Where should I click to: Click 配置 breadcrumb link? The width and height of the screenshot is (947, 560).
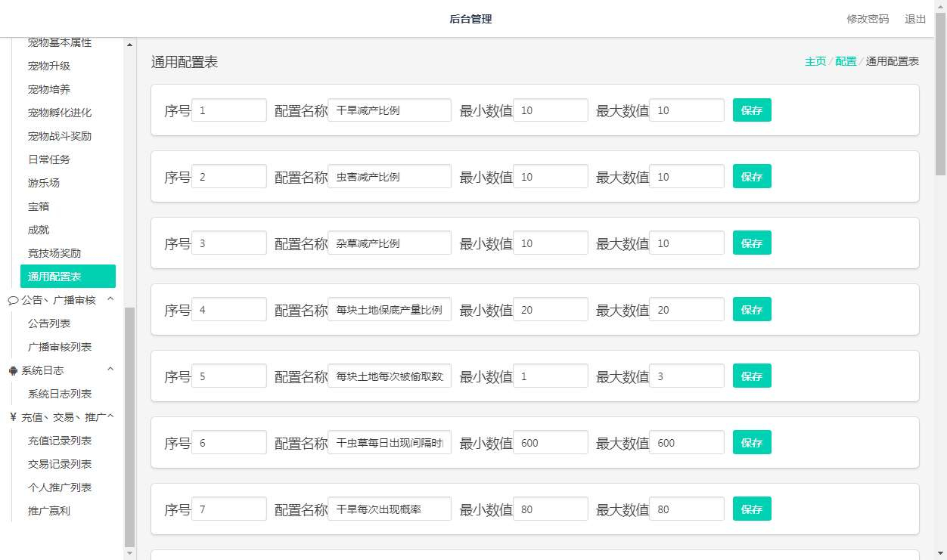846,61
